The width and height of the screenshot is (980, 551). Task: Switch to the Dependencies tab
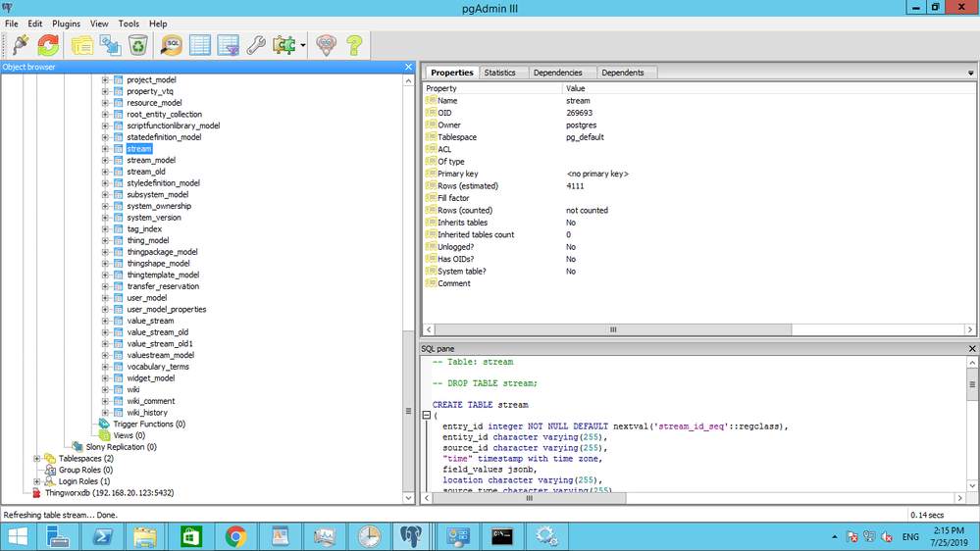[557, 73]
